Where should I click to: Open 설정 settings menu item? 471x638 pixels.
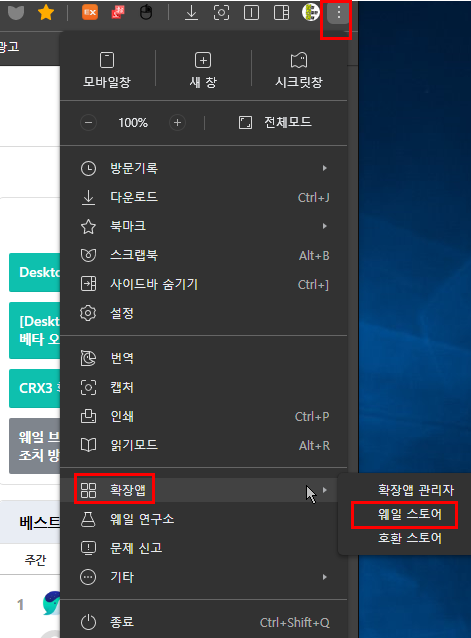(x=203, y=313)
